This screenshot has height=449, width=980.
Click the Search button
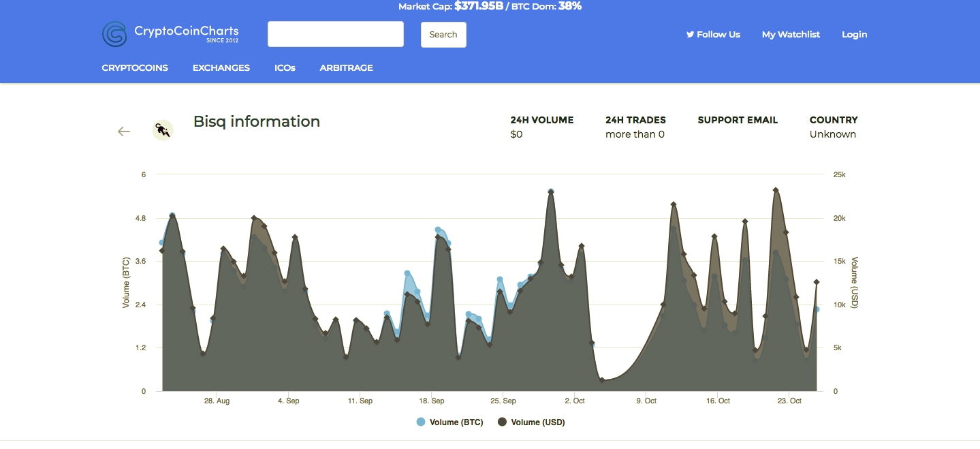point(443,35)
